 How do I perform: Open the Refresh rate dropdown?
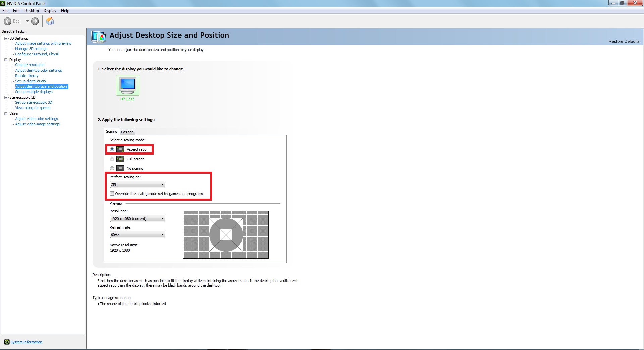point(138,235)
